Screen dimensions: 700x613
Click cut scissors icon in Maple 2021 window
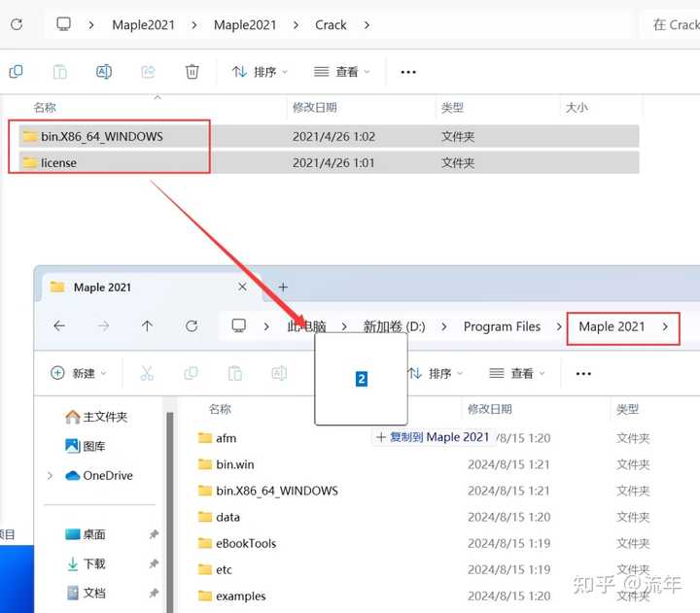coord(147,373)
